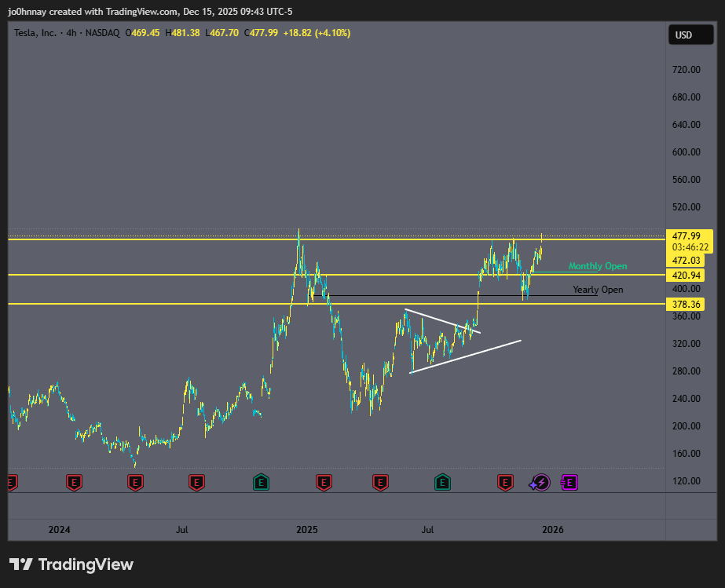
Task: Click the TradingView logo in the footer
Action: point(71,564)
